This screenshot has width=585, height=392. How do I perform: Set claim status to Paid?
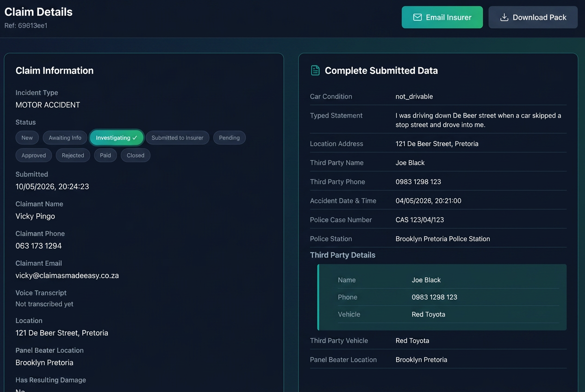tap(106, 155)
